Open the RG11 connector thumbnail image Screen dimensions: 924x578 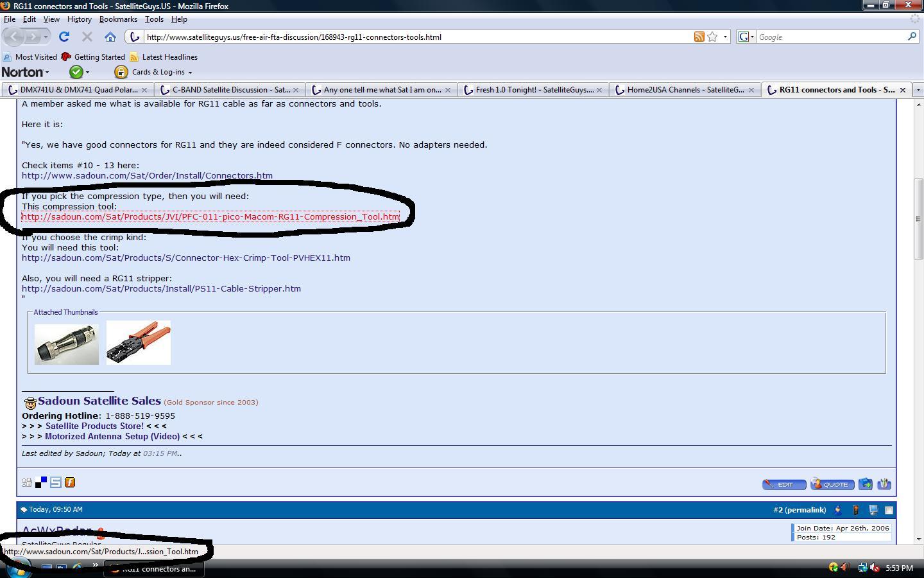point(67,343)
